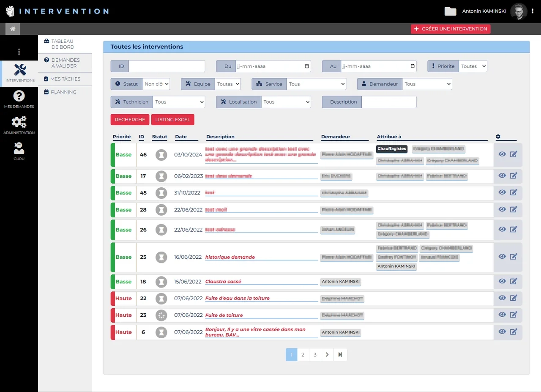541x392 pixels.
Task: Click the Listing Excel button
Action: [173, 120]
